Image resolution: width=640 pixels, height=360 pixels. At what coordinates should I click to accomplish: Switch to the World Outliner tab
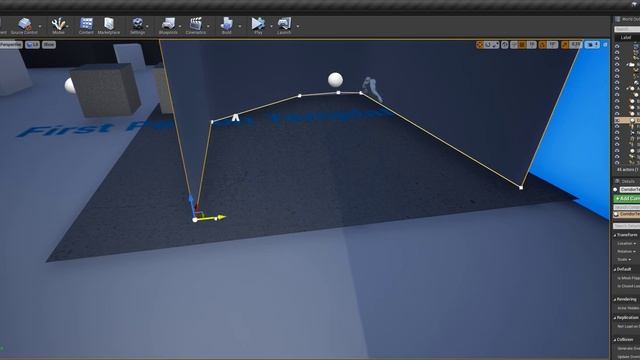tap(628, 19)
